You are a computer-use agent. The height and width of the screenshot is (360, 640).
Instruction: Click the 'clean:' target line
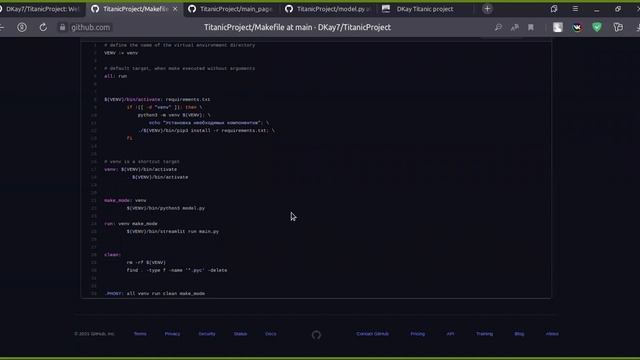[x=112, y=255]
